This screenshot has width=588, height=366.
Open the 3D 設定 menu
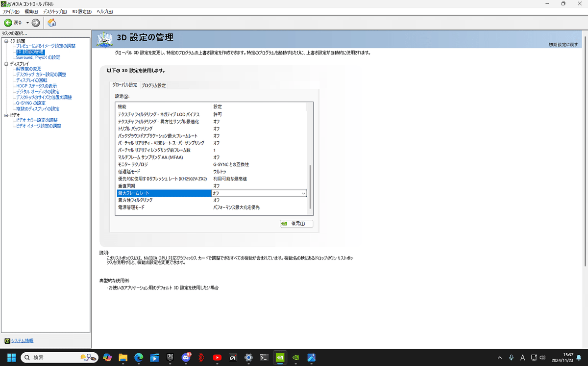pos(82,11)
